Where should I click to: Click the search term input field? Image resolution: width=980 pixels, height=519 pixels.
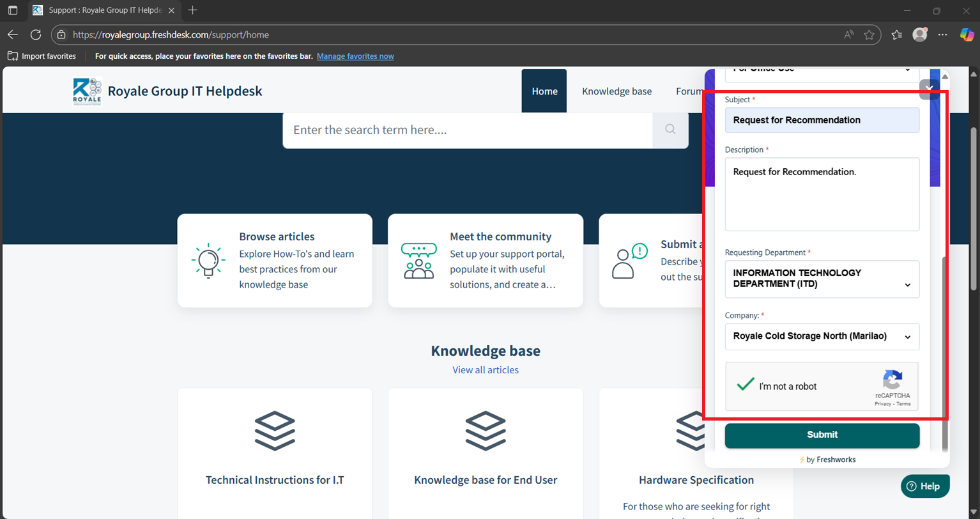(x=468, y=130)
